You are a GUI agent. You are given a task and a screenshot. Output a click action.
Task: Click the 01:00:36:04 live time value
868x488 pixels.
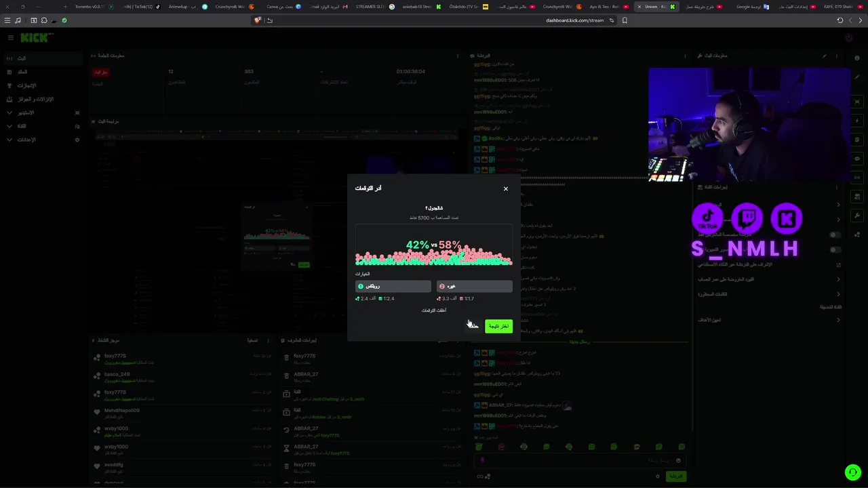410,71
